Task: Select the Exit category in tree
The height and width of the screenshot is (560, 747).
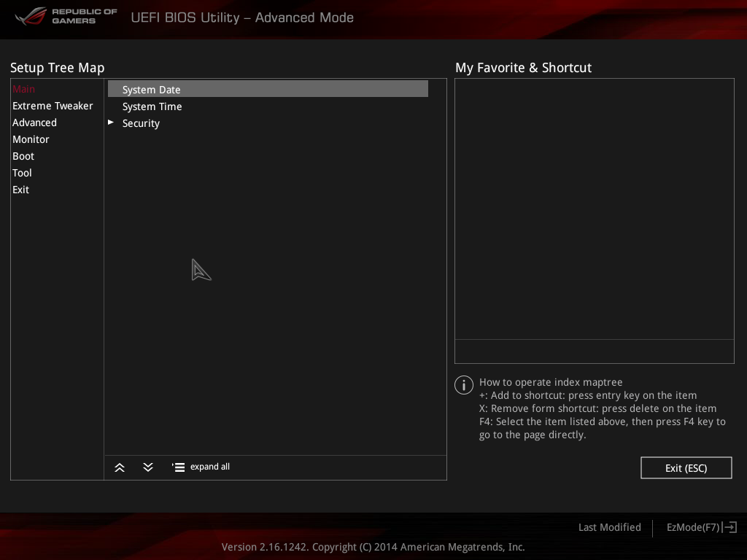Action: (20, 190)
